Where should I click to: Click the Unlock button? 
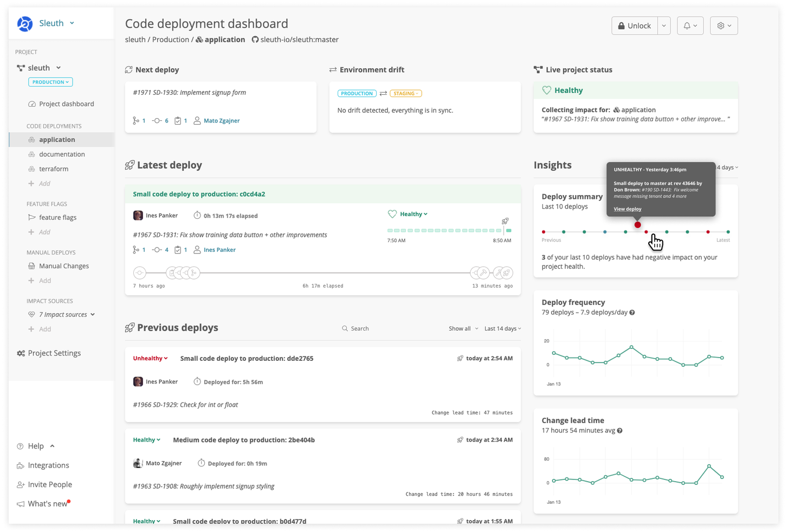(x=635, y=25)
